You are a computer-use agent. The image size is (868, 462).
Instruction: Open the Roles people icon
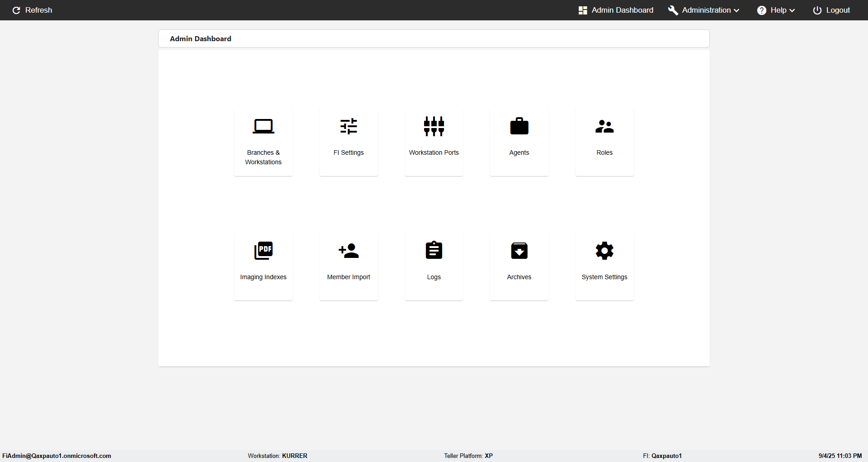tap(604, 126)
